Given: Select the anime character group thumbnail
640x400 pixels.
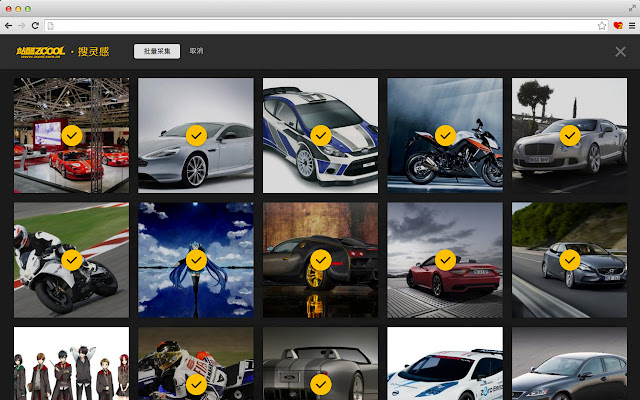Looking at the screenshot, I should tap(71, 363).
